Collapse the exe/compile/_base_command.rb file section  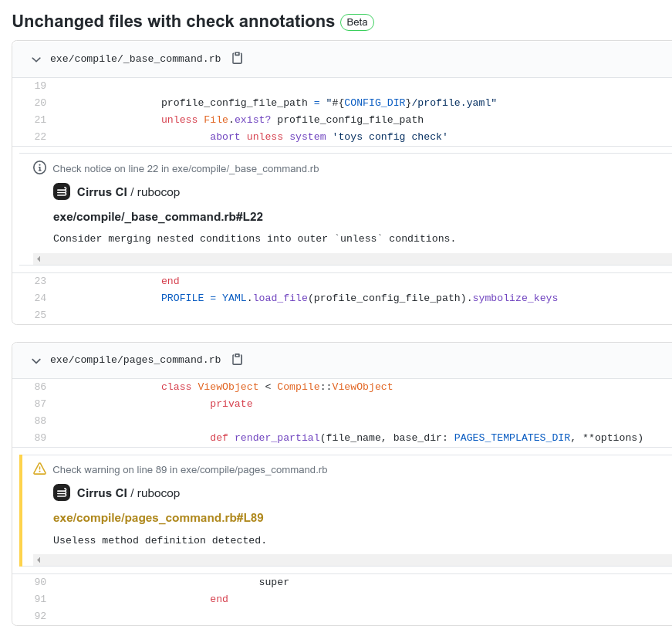coord(36,59)
